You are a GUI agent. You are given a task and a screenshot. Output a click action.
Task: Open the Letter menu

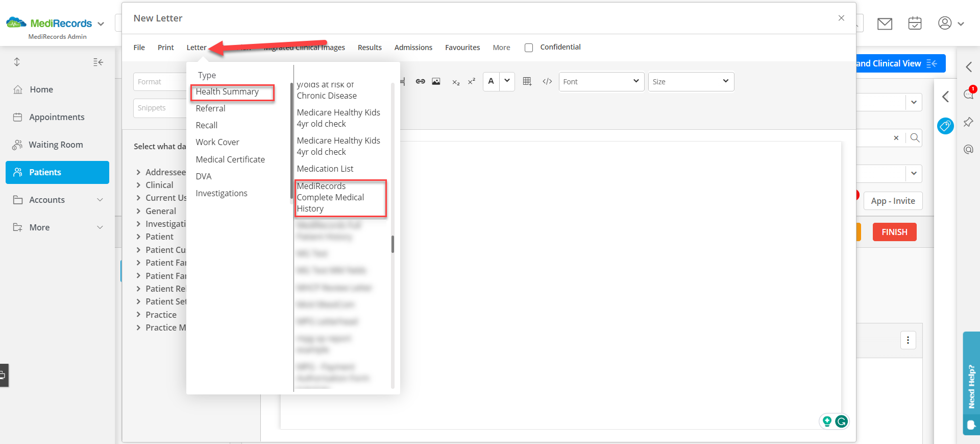point(197,48)
